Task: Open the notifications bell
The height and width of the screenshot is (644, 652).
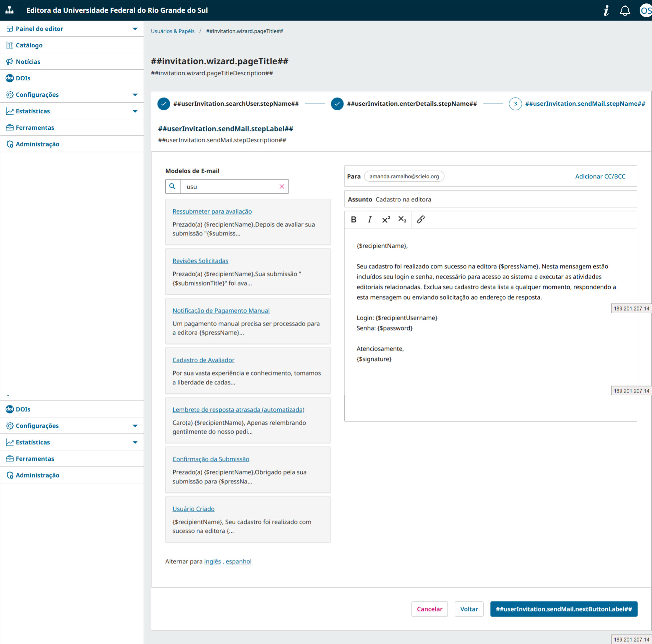Action: 625,10
